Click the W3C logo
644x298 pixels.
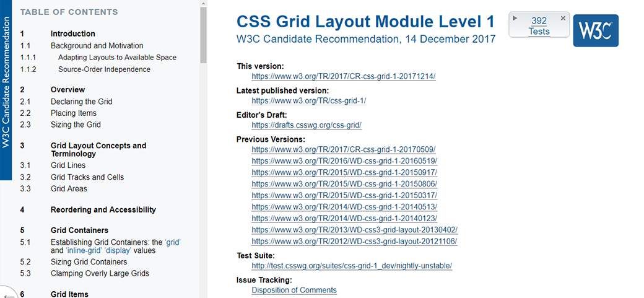tap(595, 30)
